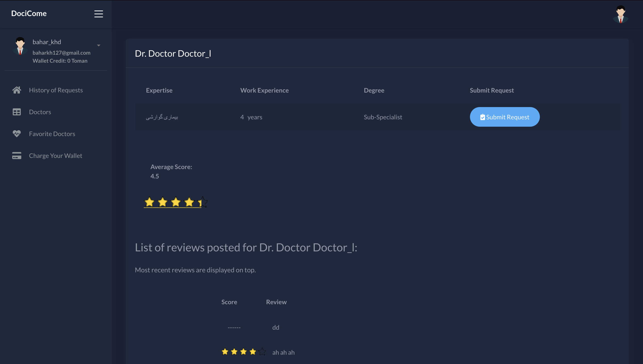The height and width of the screenshot is (364, 643).
Task: Open History of Requests page
Action: pos(56,90)
